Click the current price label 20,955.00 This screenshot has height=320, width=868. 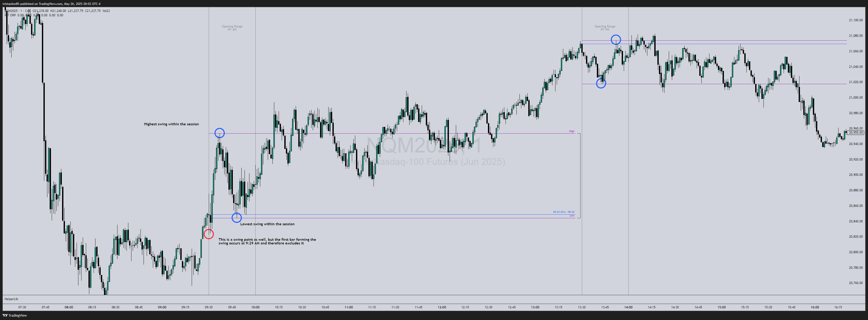[856, 133]
